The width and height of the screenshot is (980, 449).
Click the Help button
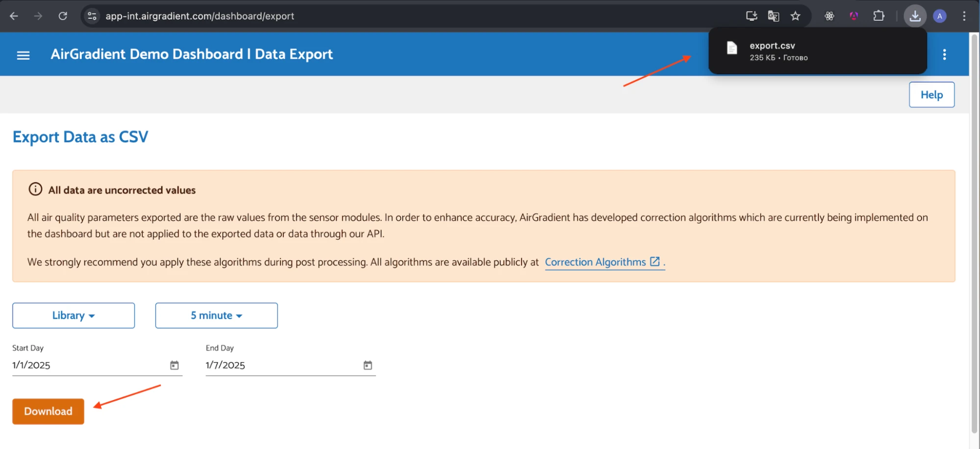(x=931, y=95)
